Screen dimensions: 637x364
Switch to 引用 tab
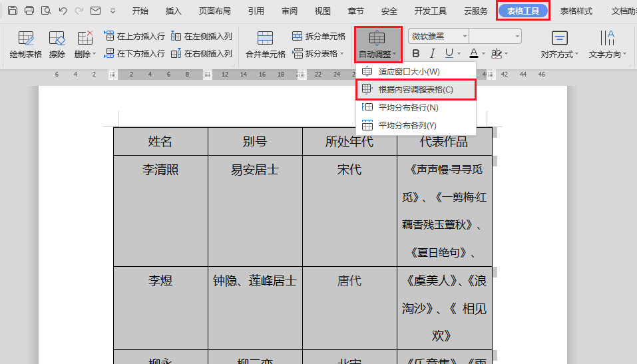(x=256, y=11)
